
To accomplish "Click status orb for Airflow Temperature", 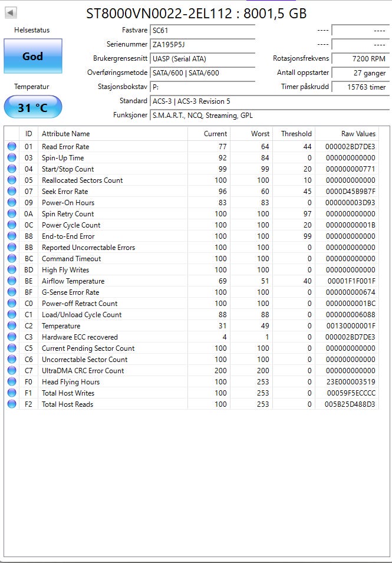I will [x=12, y=281].
